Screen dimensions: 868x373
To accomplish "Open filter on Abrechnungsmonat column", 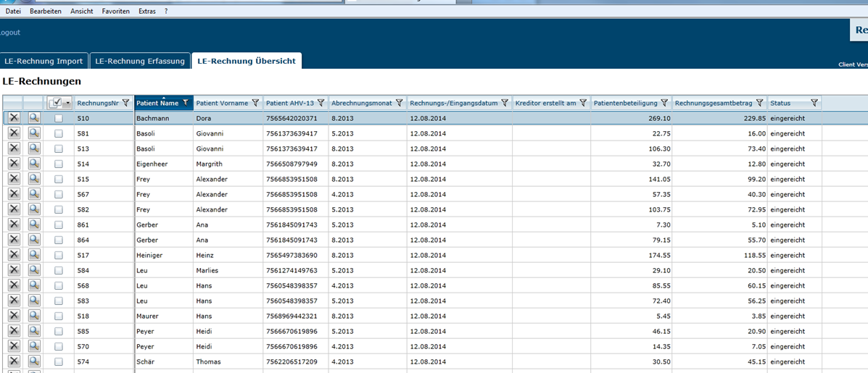I will tap(399, 103).
